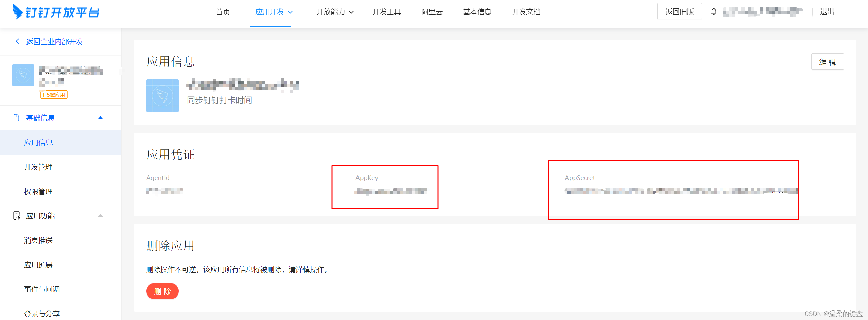
Task: Click the 应用功能 sidebar heading
Action: [40, 216]
